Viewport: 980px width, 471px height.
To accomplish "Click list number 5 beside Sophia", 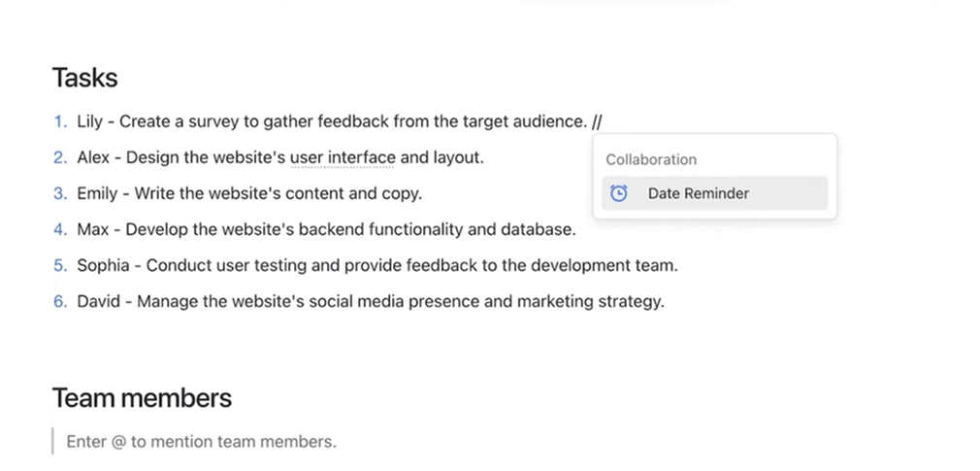I will click(x=60, y=265).
